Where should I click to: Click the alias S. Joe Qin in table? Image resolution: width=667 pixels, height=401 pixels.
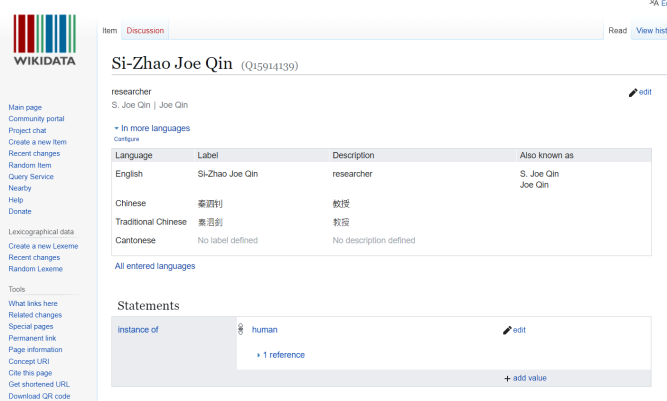click(539, 173)
